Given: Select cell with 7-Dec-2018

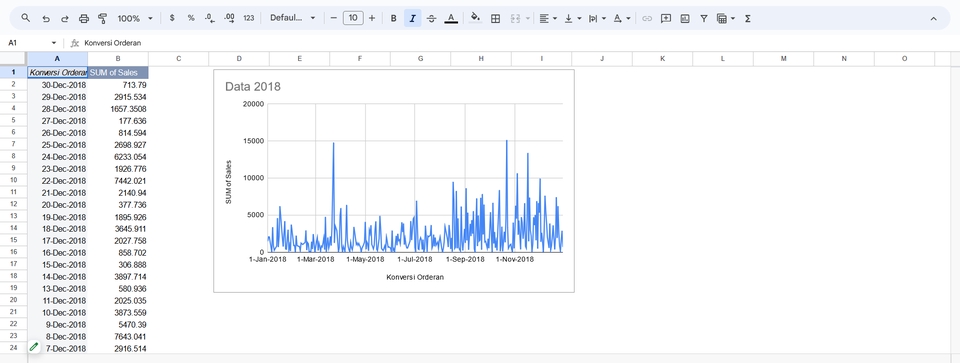Looking at the screenshot, I should 57,348.
